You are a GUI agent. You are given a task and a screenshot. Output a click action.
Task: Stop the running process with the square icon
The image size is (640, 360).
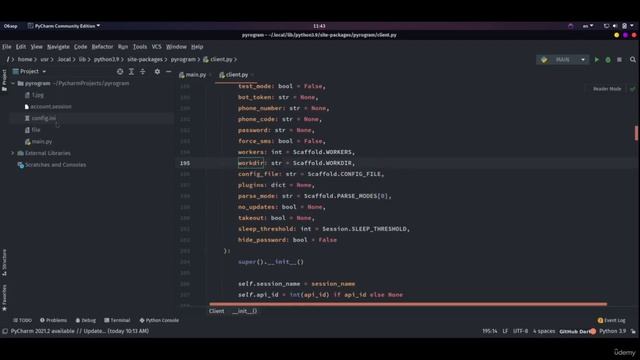[619, 60]
